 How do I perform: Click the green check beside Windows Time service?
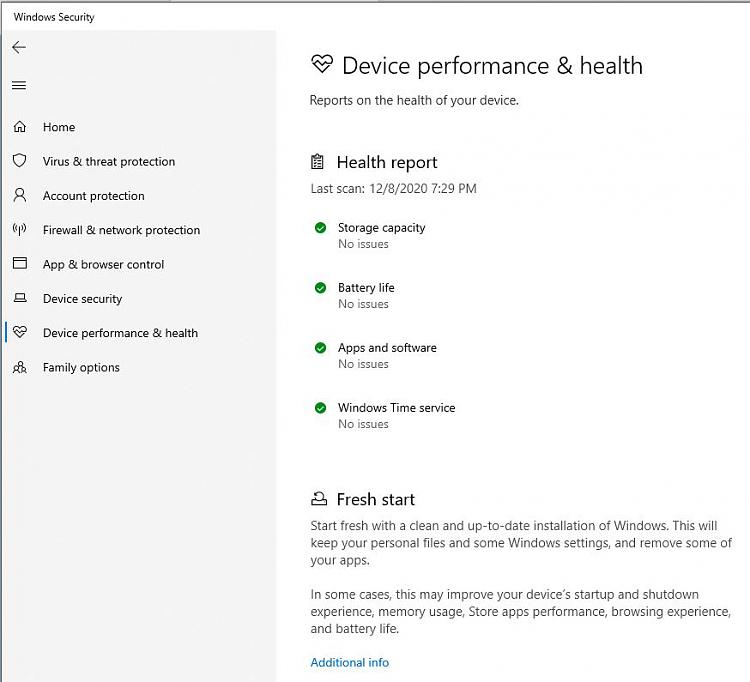pyautogui.click(x=320, y=408)
